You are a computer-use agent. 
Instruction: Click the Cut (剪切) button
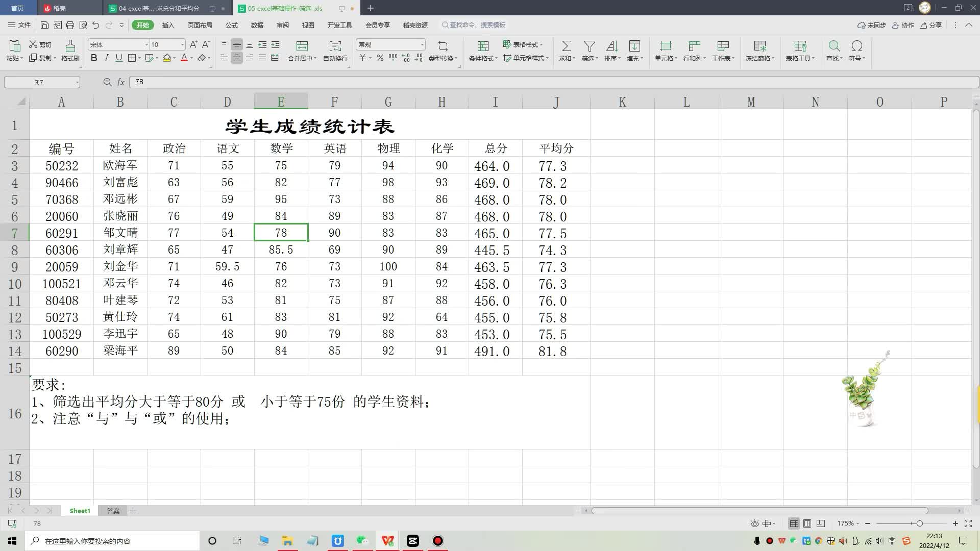click(40, 44)
